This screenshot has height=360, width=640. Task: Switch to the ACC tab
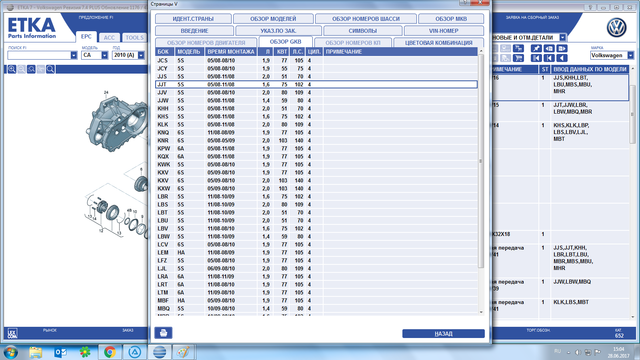(109, 38)
